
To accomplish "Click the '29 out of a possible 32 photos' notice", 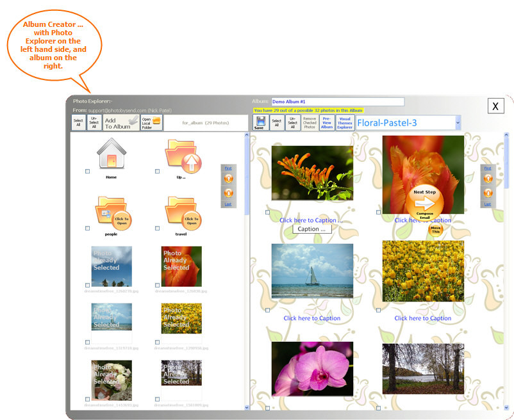I will (308, 111).
